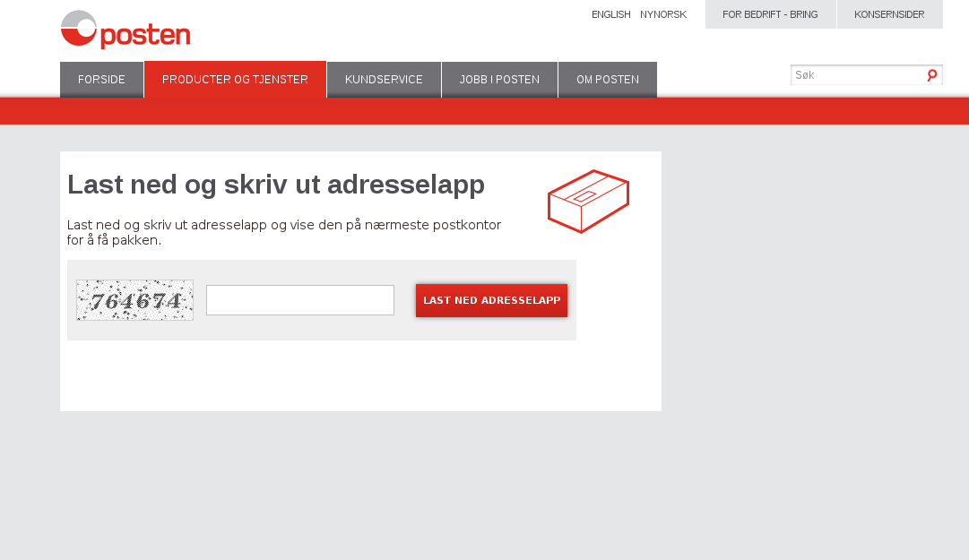Viewport: 969px width, 560px height.
Task: Switch language to English
Action: 611,14
